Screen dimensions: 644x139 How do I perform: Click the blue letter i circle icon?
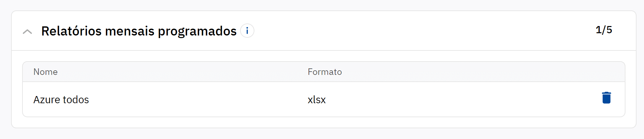tap(247, 31)
